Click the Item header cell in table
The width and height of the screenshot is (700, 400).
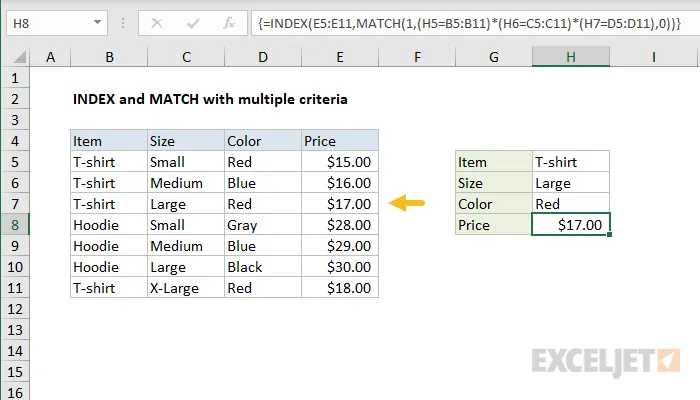tap(108, 141)
